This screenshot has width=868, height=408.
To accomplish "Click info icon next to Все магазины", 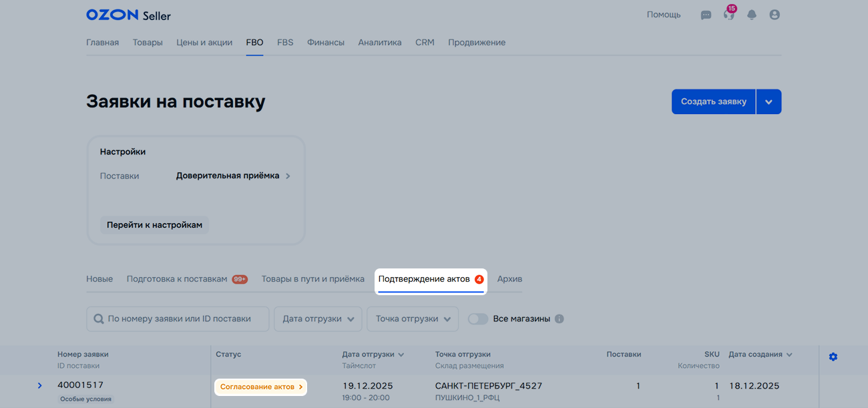I will pyautogui.click(x=560, y=319).
